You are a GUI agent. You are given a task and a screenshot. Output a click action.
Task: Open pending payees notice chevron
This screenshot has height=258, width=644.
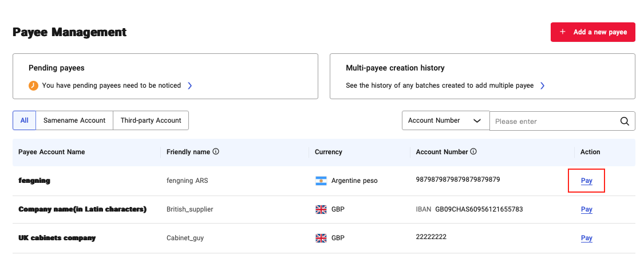[189, 85]
